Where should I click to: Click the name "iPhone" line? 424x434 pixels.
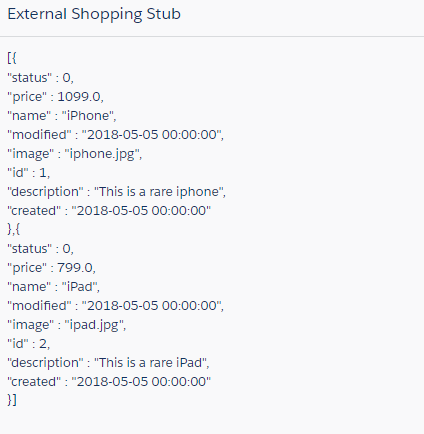pos(62,116)
